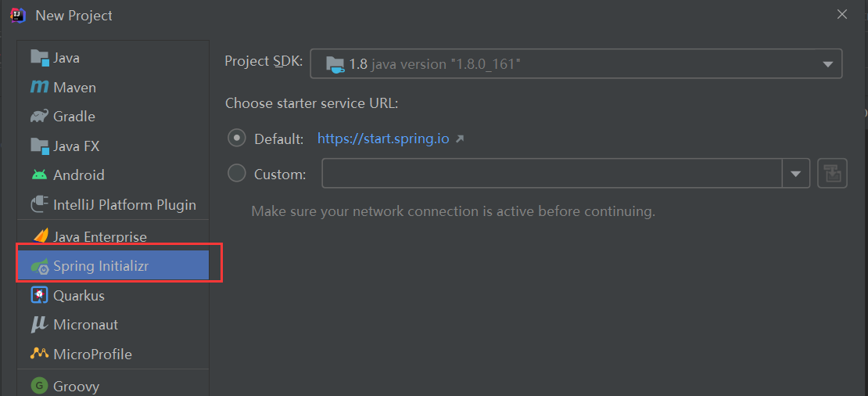Select the Java FX project type
Viewport: 868px width, 396px height.
(113, 146)
